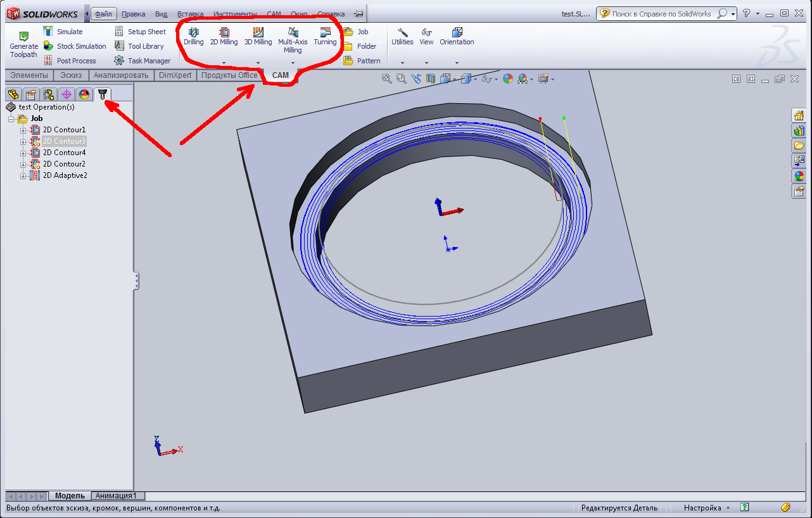This screenshot has height=518, width=812.
Task: Open the Вид menu
Action: click(x=161, y=14)
